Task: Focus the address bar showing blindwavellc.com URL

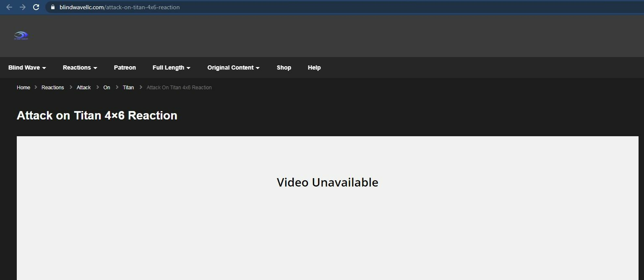Action: (344, 7)
